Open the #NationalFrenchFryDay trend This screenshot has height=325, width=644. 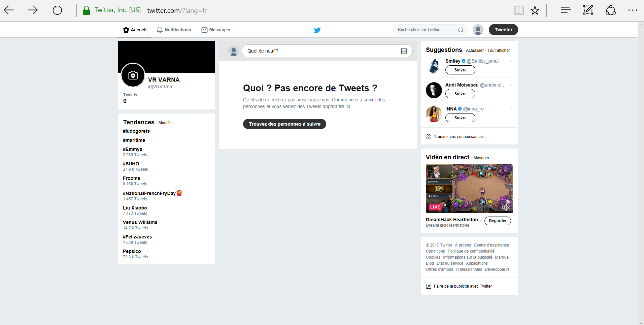tap(149, 193)
